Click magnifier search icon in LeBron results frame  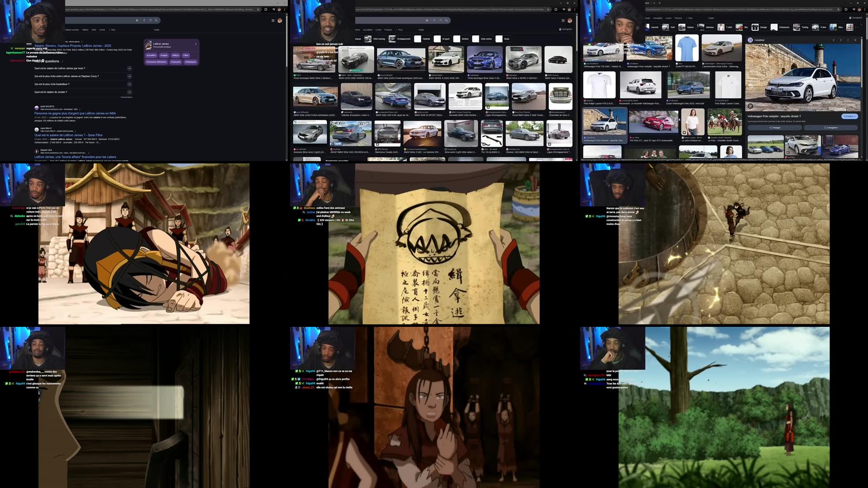(x=156, y=20)
